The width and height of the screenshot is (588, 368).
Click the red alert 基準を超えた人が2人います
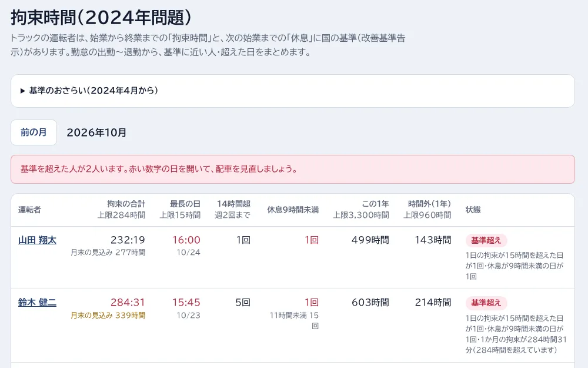(292, 170)
